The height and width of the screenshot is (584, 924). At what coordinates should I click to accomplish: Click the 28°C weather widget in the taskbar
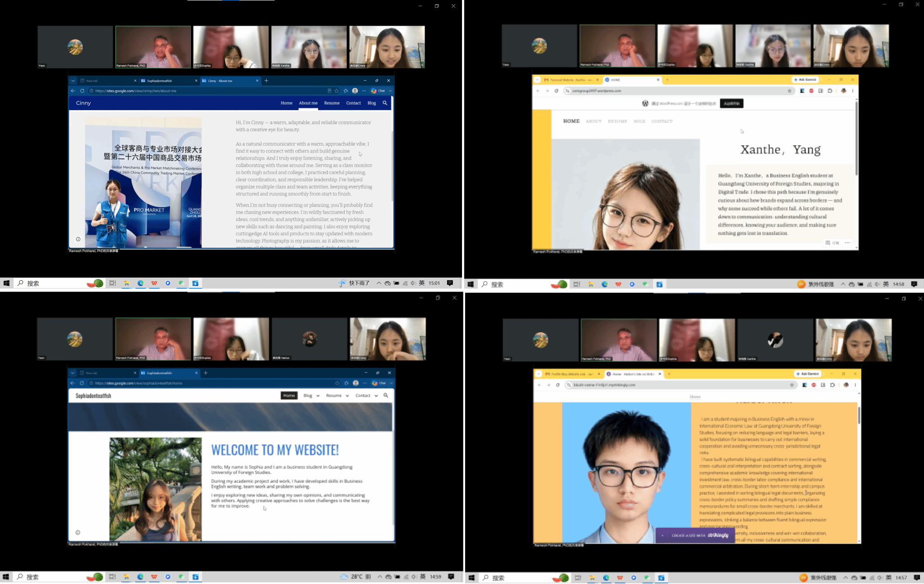click(x=356, y=577)
